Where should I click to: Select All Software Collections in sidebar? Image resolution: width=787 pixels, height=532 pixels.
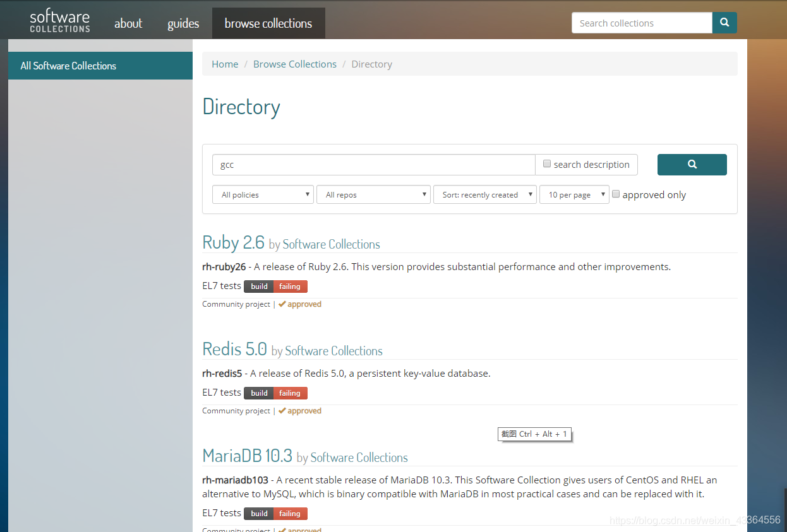point(100,66)
